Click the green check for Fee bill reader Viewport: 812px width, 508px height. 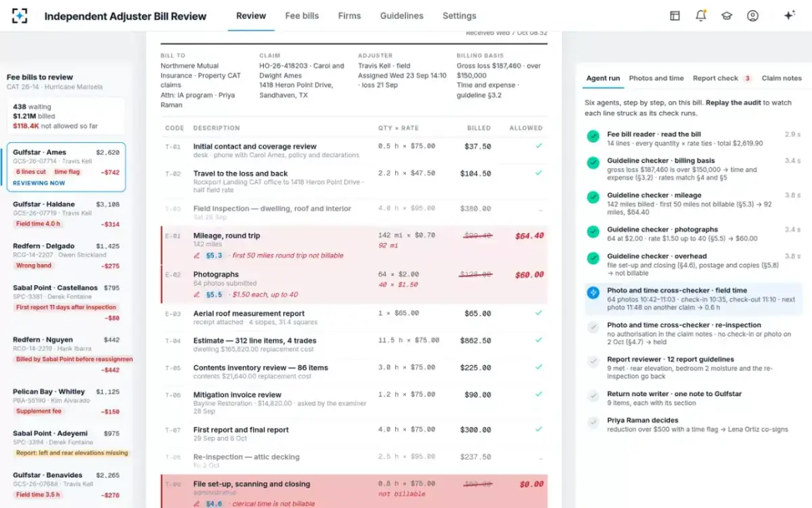(x=593, y=136)
